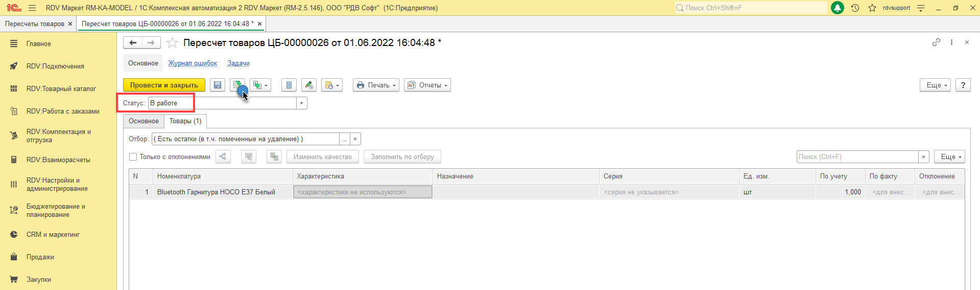The width and height of the screenshot is (980, 290).
Task: Click the question mark help button
Action: pos(963,85)
